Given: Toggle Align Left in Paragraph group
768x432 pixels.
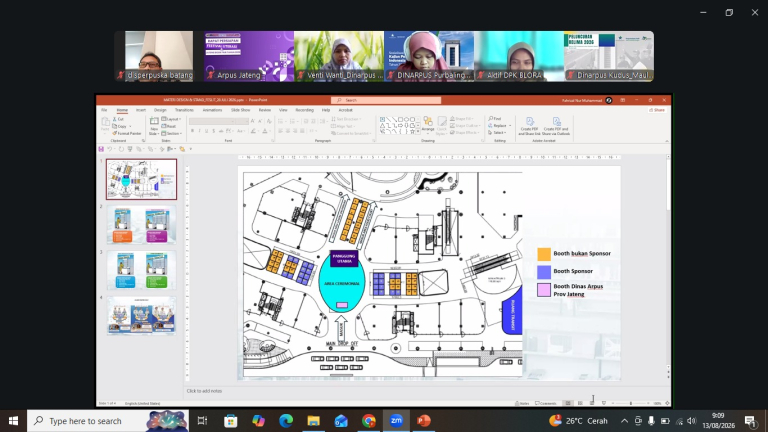Looking at the screenshot, I should pos(281,131).
